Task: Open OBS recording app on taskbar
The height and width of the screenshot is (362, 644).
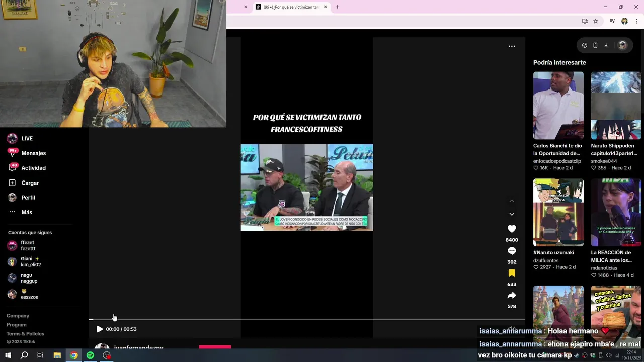Action: (x=107, y=355)
